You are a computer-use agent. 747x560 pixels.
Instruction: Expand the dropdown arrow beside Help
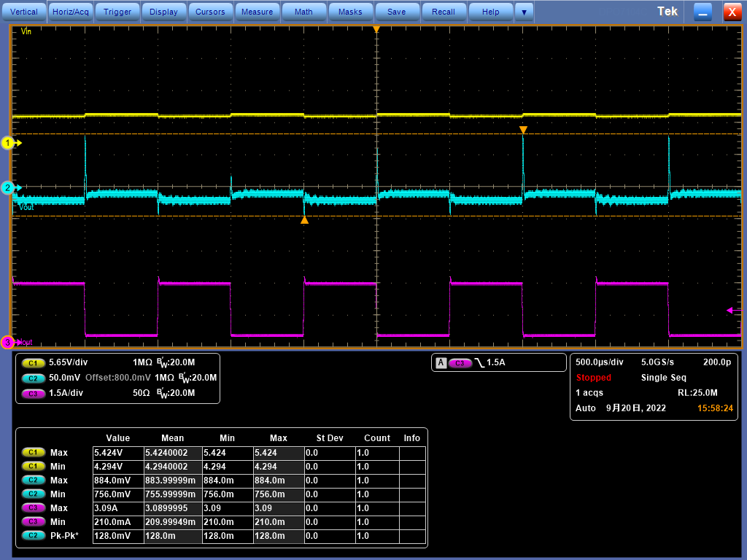(524, 12)
